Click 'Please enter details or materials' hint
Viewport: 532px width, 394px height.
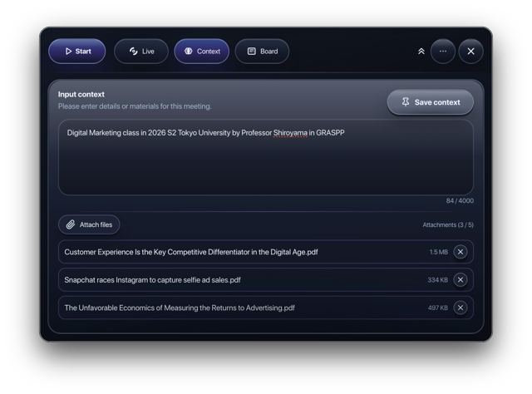pos(135,106)
